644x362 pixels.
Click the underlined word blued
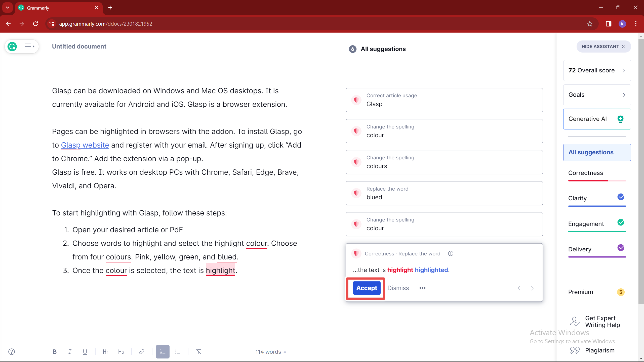tap(227, 257)
